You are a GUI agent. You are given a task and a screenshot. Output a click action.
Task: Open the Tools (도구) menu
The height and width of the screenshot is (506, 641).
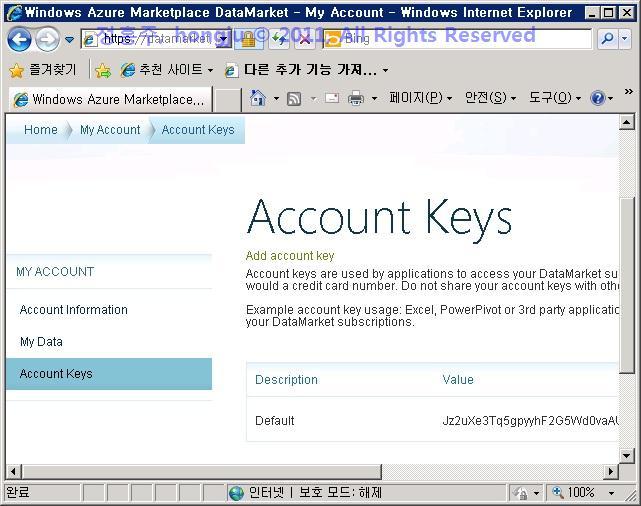555,98
